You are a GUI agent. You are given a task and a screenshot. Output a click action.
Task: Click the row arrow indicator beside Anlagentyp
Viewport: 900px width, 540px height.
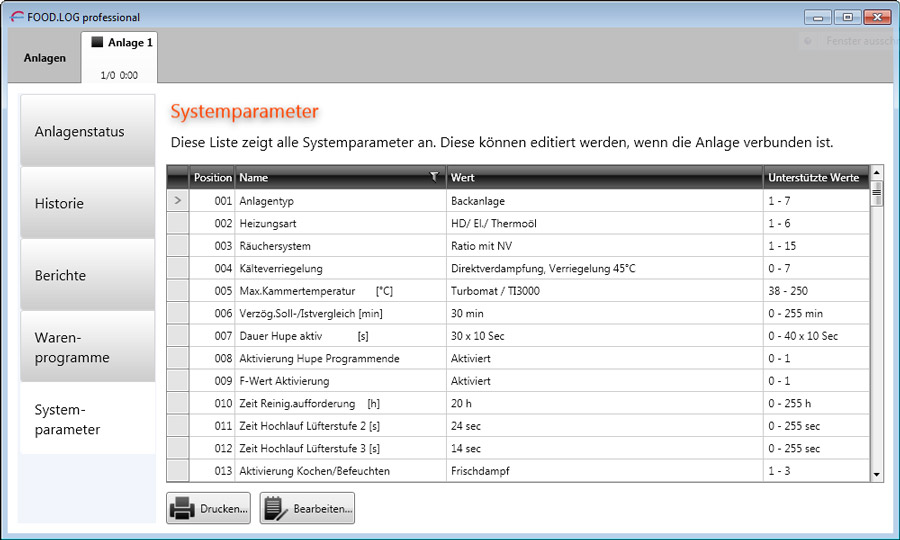178,201
